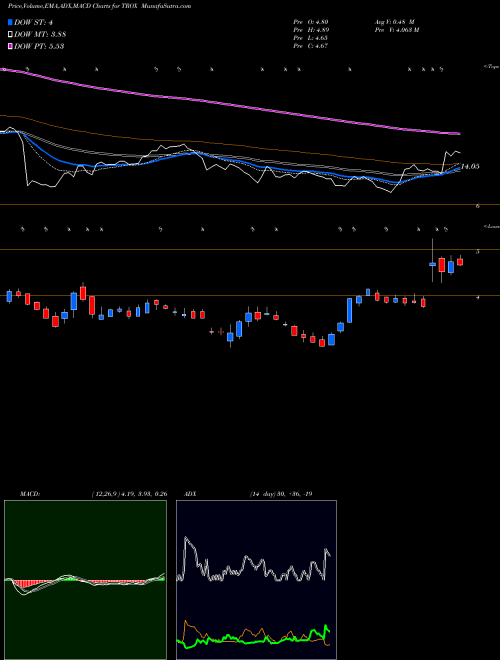This screenshot has height=660, width=500.
Task: Select the 'DOW MT: 3.88' legend label
Action: click(40, 35)
